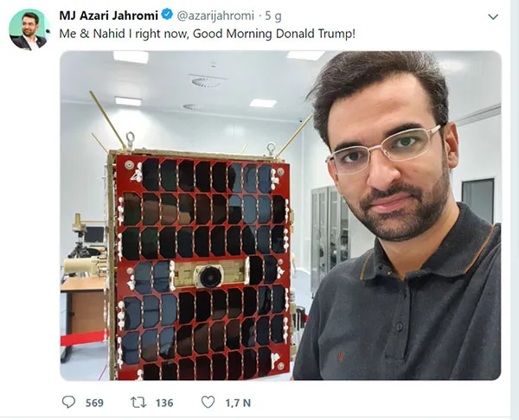Click the number 4 marking on the satellite panel
Viewport: 519px width, 420px height.
[x=136, y=176]
